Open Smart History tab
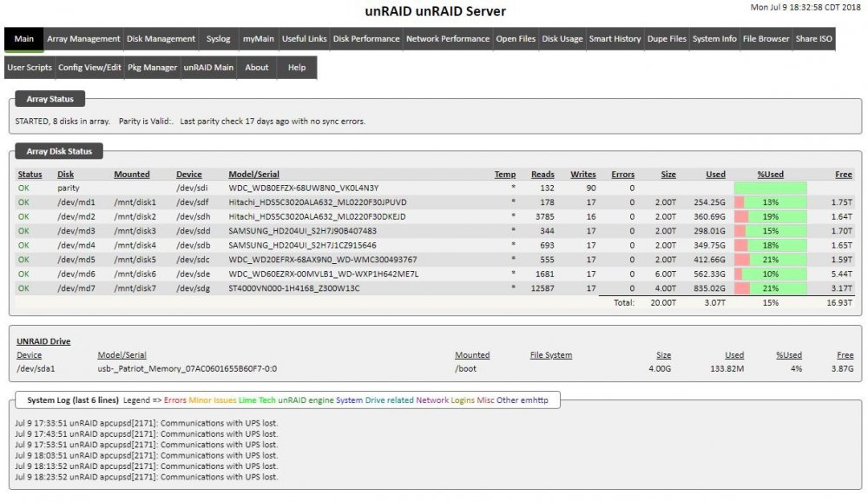This screenshot has width=868, height=502. coord(615,39)
